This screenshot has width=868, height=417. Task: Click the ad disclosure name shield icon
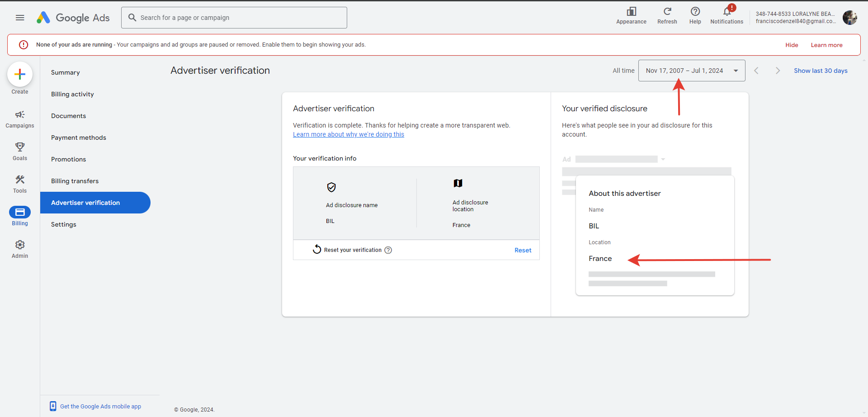tap(331, 187)
